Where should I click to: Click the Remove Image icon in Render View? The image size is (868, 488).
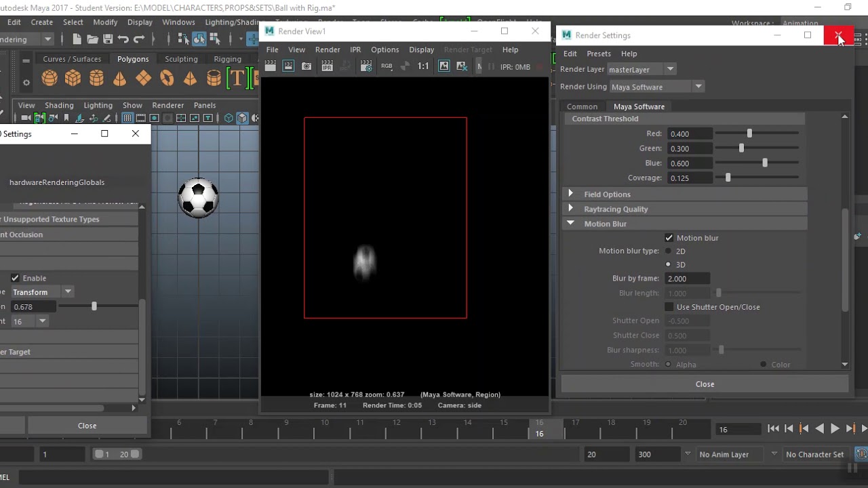tap(462, 66)
